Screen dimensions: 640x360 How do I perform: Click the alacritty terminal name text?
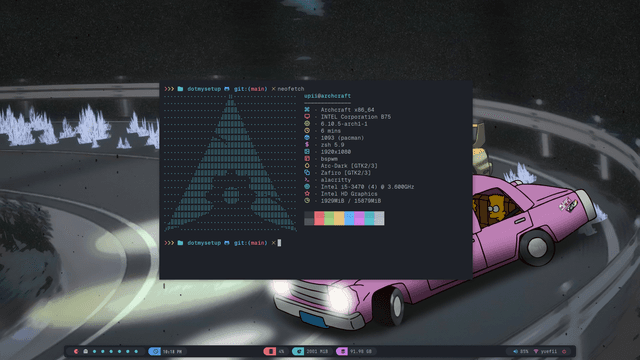tap(336, 180)
